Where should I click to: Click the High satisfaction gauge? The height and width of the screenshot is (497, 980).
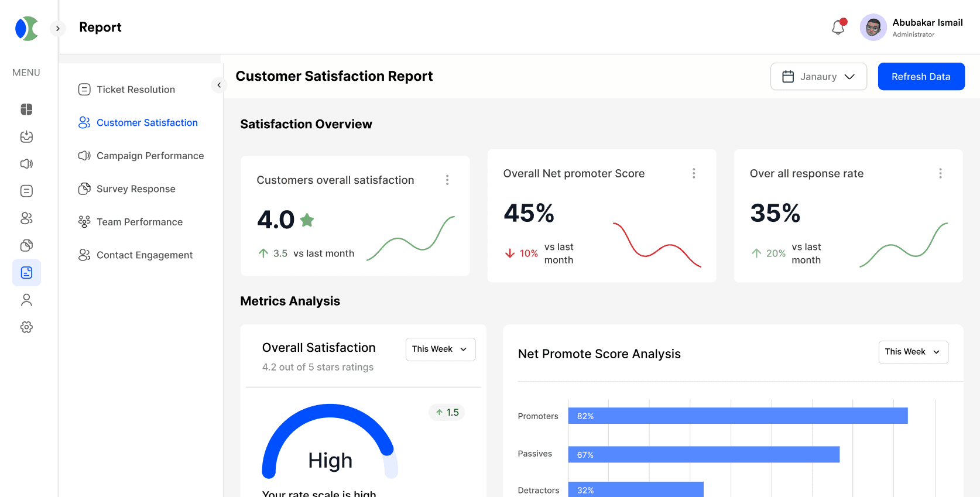point(330,441)
